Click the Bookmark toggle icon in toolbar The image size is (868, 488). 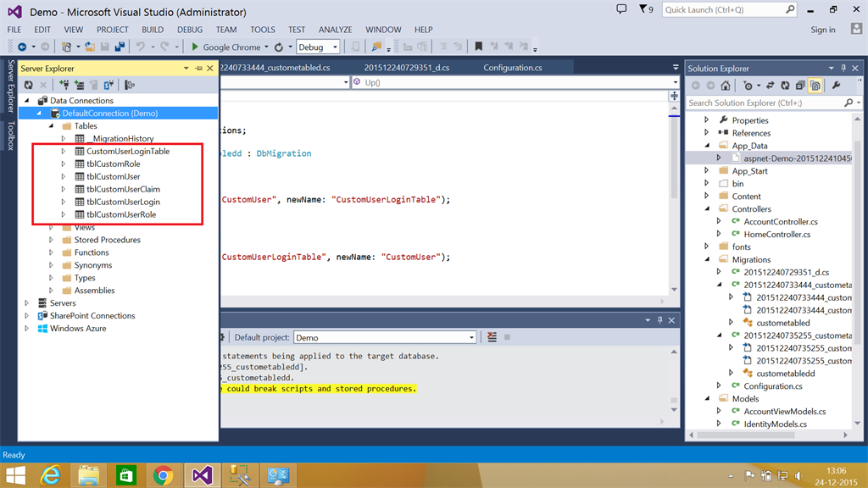(x=478, y=47)
